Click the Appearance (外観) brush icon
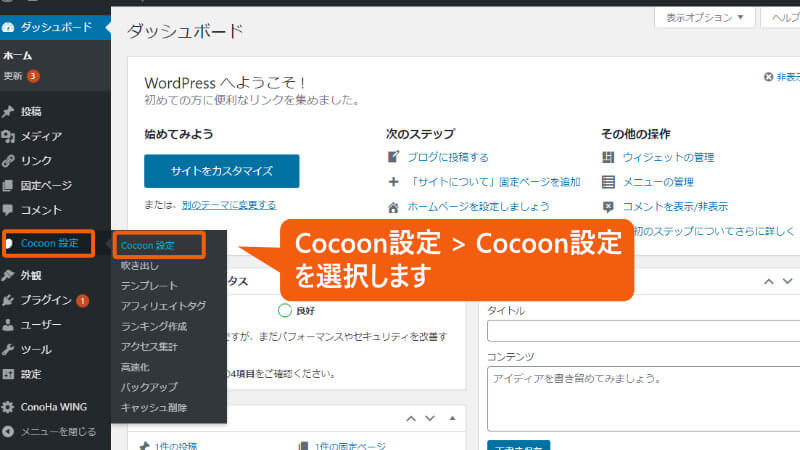This screenshot has height=450, width=800. tap(8, 276)
